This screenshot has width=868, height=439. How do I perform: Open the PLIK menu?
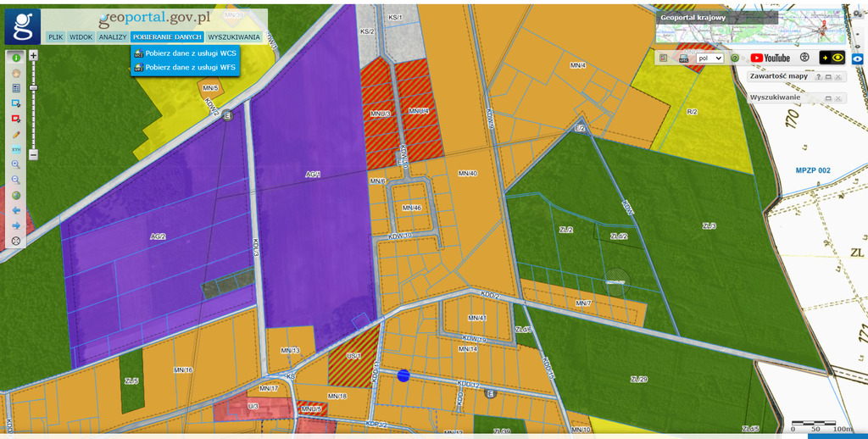coord(55,37)
